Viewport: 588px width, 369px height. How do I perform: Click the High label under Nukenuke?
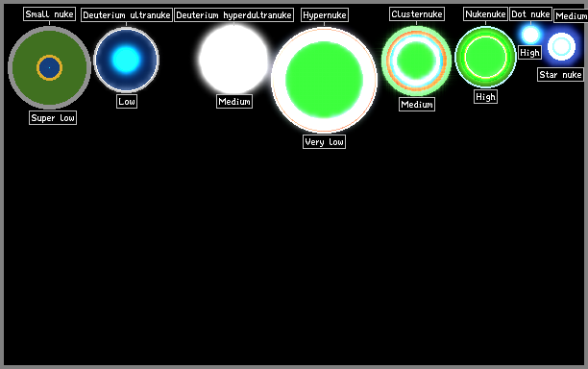click(x=485, y=97)
